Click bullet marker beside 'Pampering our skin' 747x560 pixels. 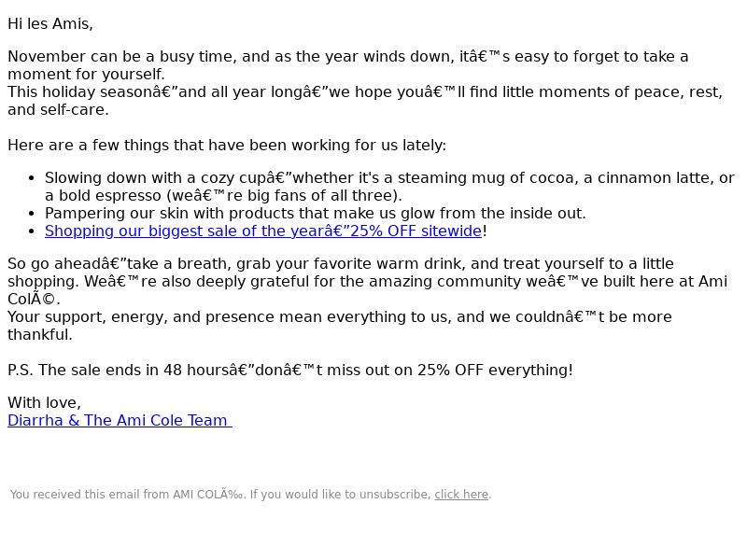32,214
